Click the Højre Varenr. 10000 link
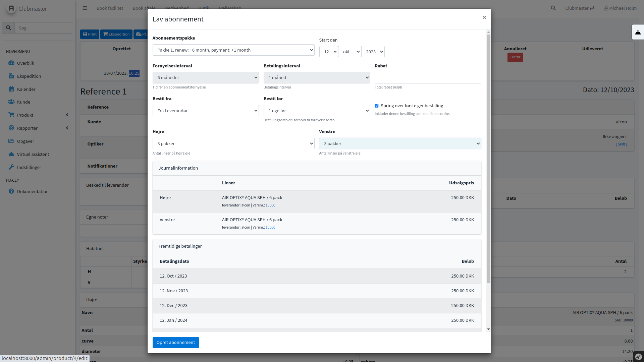644x362 pixels. tap(270, 205)
